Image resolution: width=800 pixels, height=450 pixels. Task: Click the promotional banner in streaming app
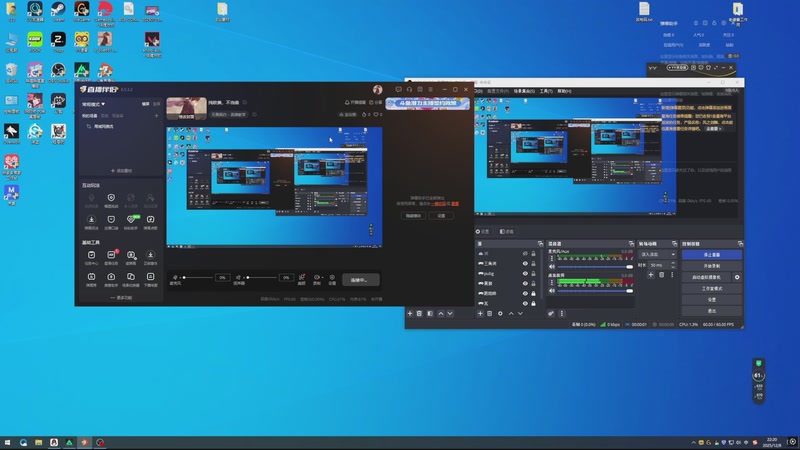428,104
